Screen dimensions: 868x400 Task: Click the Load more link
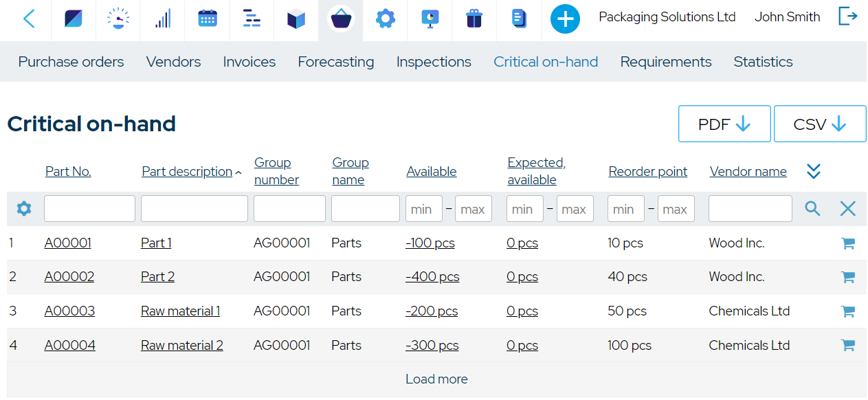pos(436,379)
